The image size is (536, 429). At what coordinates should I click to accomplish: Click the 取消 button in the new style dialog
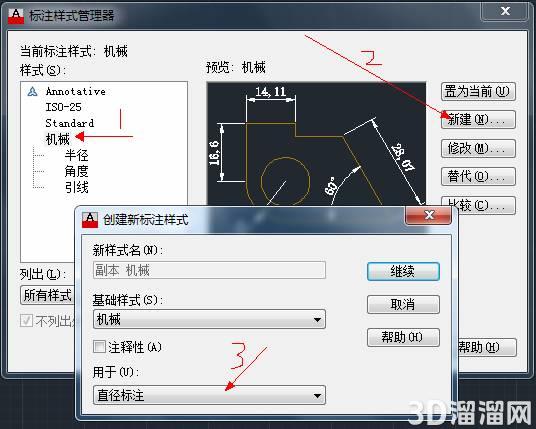coord(403,304)
